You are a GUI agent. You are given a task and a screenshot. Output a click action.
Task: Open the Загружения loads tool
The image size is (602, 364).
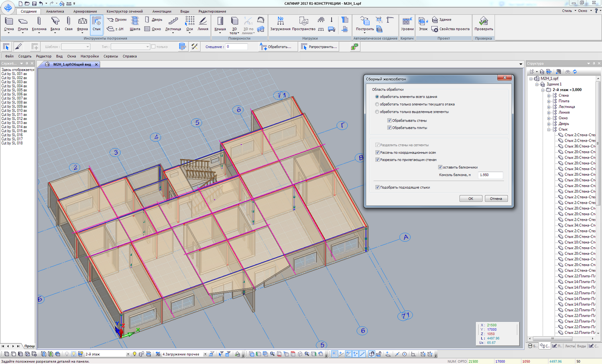click(280, 24)
